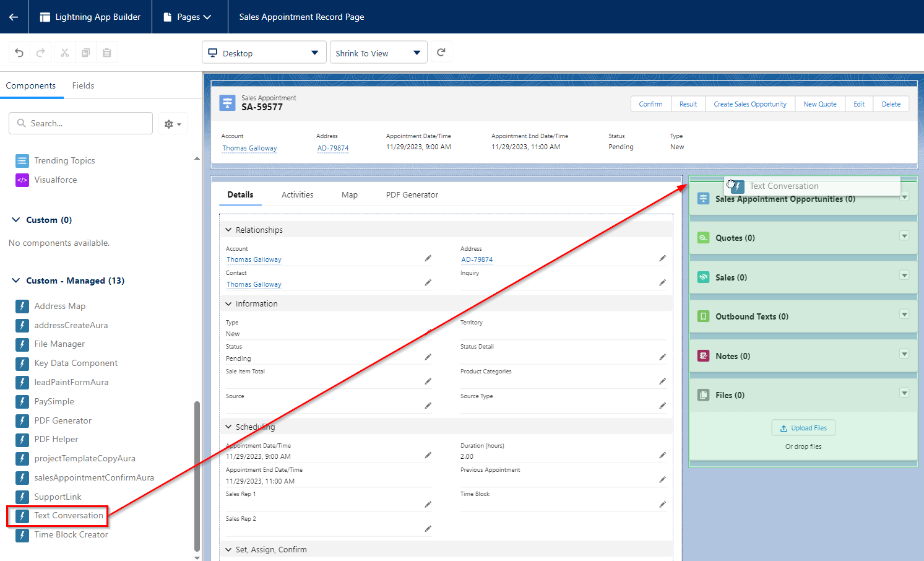Click the Trending Topics component icon

point(22,160)
